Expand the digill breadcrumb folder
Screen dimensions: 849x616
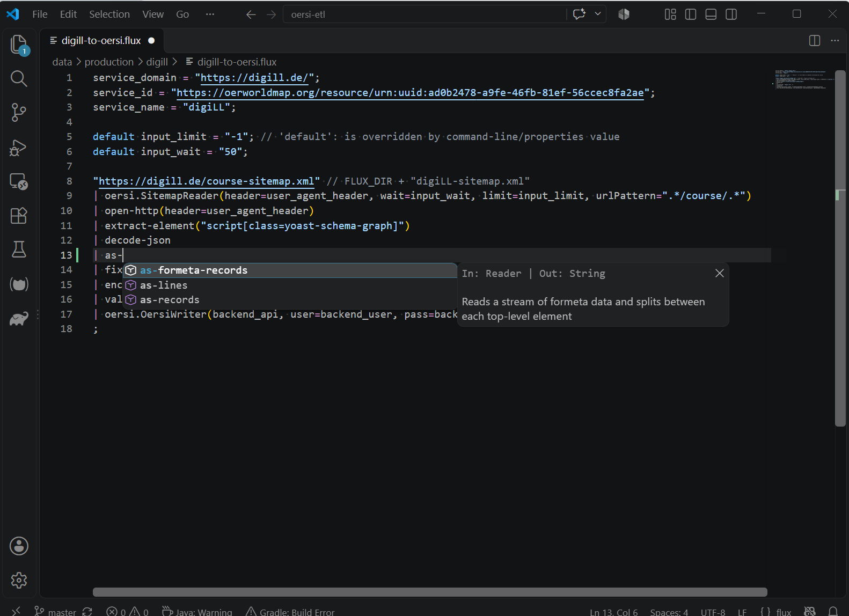157,62
